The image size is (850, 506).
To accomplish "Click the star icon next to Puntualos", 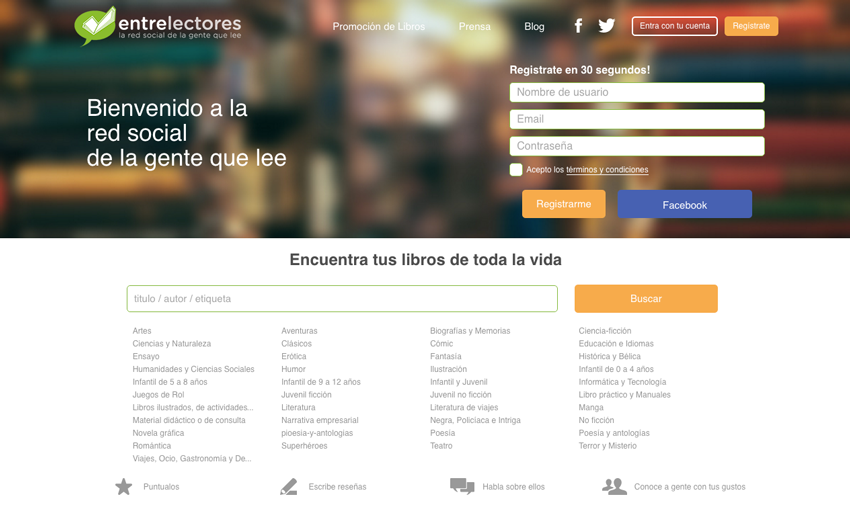I will (124, 486).
